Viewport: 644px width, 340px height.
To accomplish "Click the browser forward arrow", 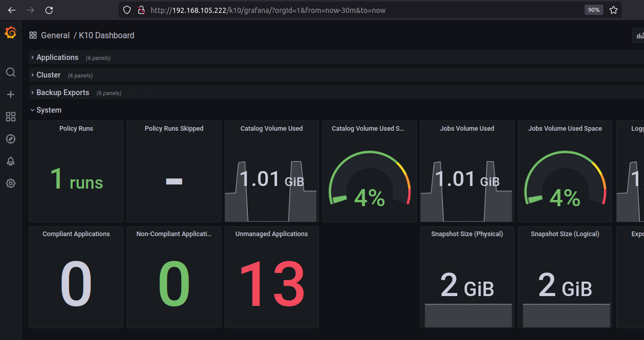I will [30, 10].
